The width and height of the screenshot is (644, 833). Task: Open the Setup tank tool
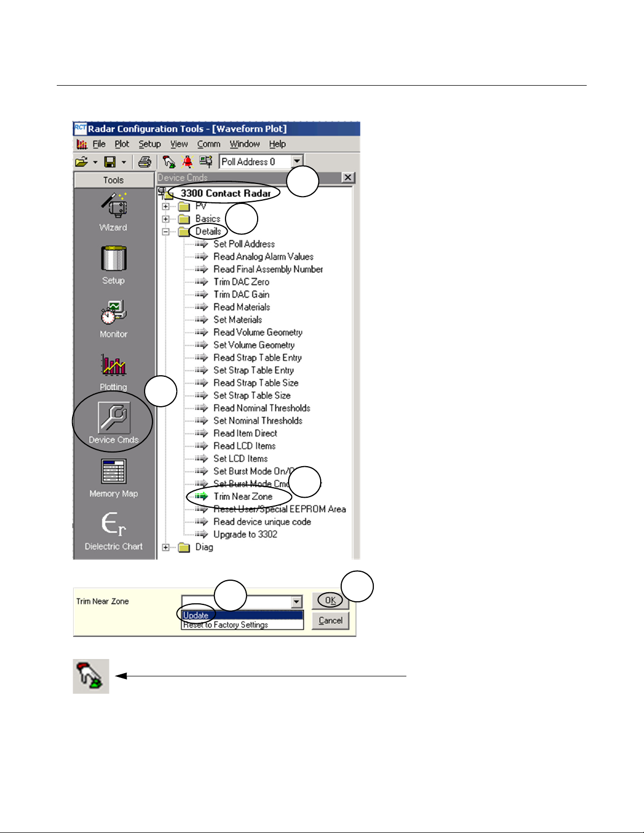coord(114,265)
